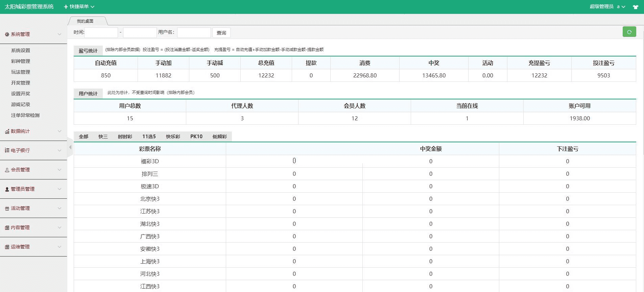This screenshot has height=292, width=644.
Task: Expand the 内容管理 sidebar section
Action: (33, 228)
